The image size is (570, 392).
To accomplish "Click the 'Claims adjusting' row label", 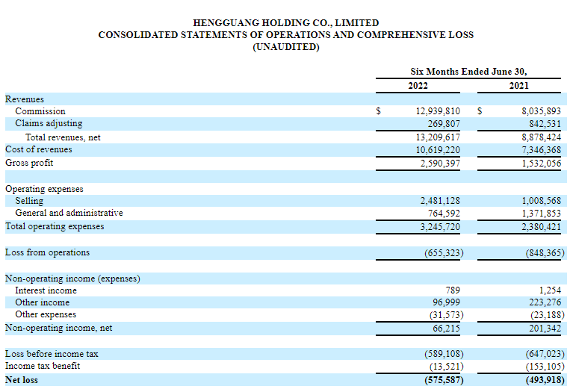I will (49, 123).
